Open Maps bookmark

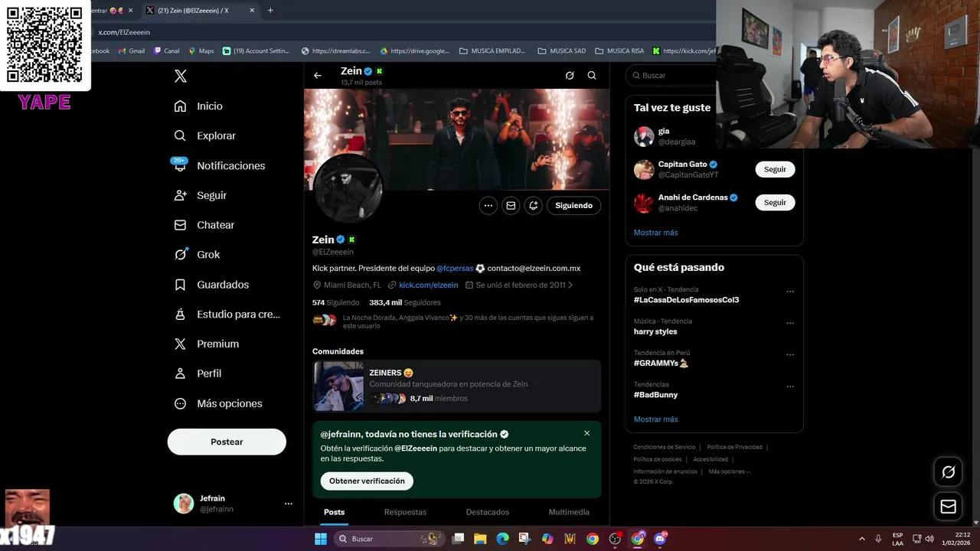(x=201, y=51)
